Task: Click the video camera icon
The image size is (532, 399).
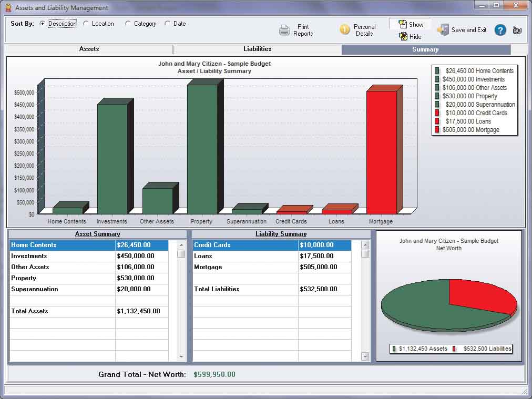Action: (517, 30)
